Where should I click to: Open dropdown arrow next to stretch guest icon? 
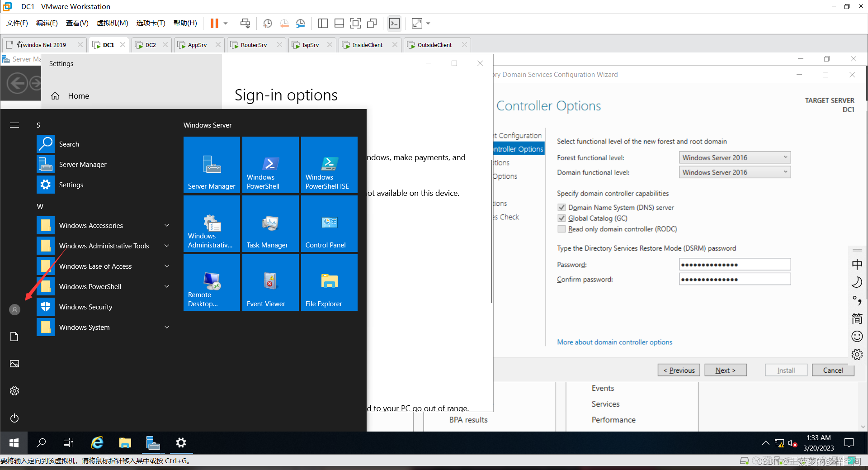[x=428, y=24]
